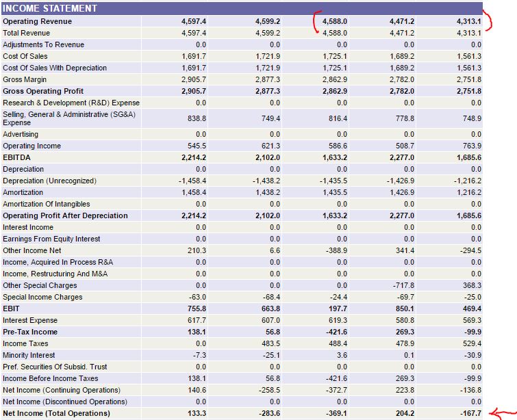517x420 pixels.
Task: Select the Gross Margin label
Action: tap(25, 80)
